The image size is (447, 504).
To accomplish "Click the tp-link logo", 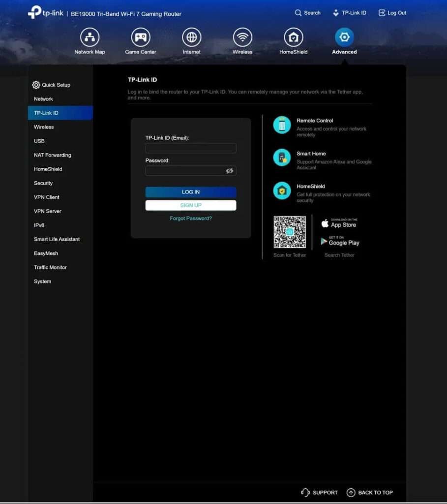I will (46, 12).
